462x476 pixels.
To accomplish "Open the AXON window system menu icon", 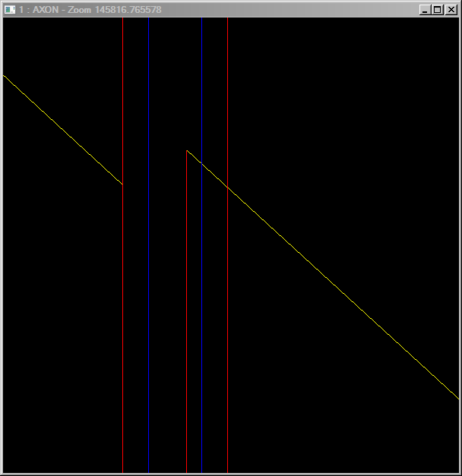I will tap(10, 9).
